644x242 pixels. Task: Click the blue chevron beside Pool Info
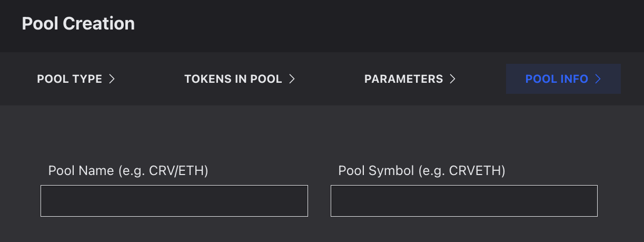pos(598,79)
